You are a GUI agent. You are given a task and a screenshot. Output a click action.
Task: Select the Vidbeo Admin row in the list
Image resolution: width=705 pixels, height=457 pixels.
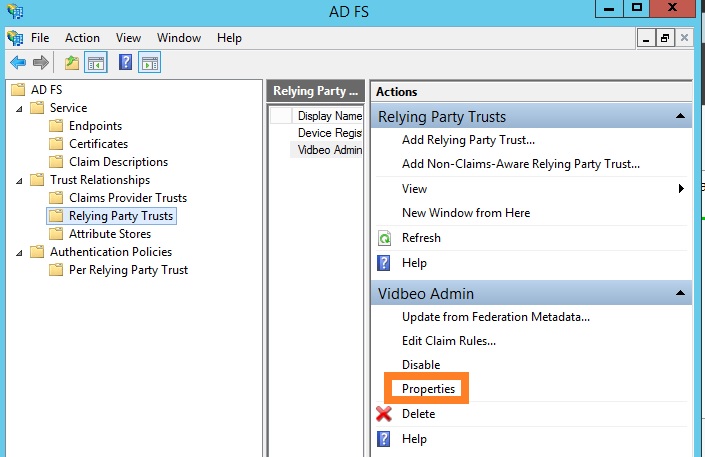[329, 150]
